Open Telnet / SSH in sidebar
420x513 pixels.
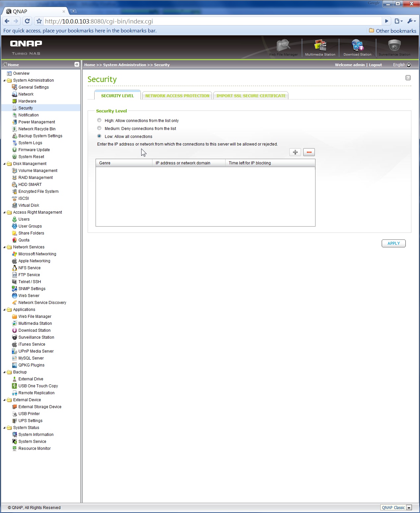pyautogui.click(x=30, y=282)
